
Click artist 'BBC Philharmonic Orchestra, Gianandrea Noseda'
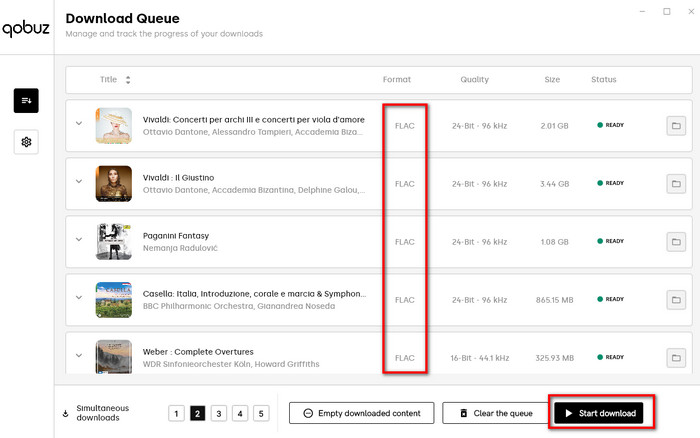[239, 306]
